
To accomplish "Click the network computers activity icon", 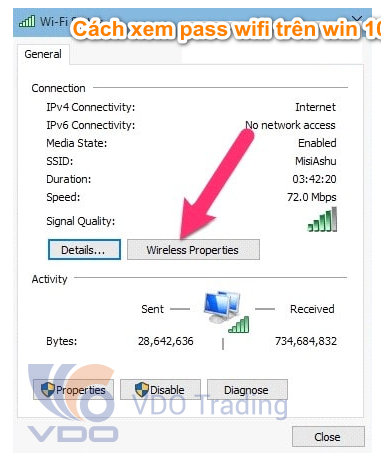I will tap(227, 311).
